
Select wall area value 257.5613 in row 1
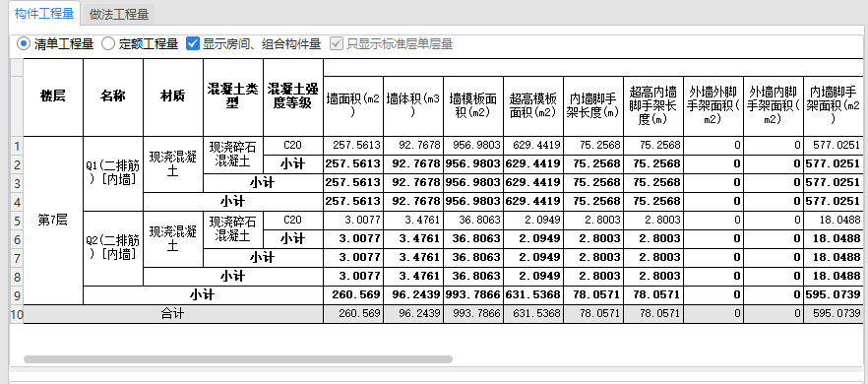352,146
